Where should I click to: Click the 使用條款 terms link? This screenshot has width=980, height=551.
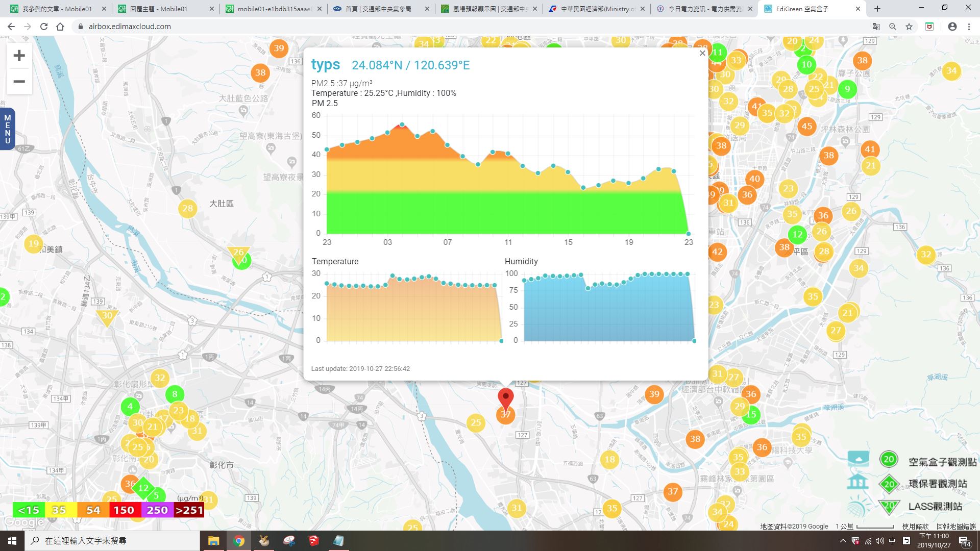(915, 527)
